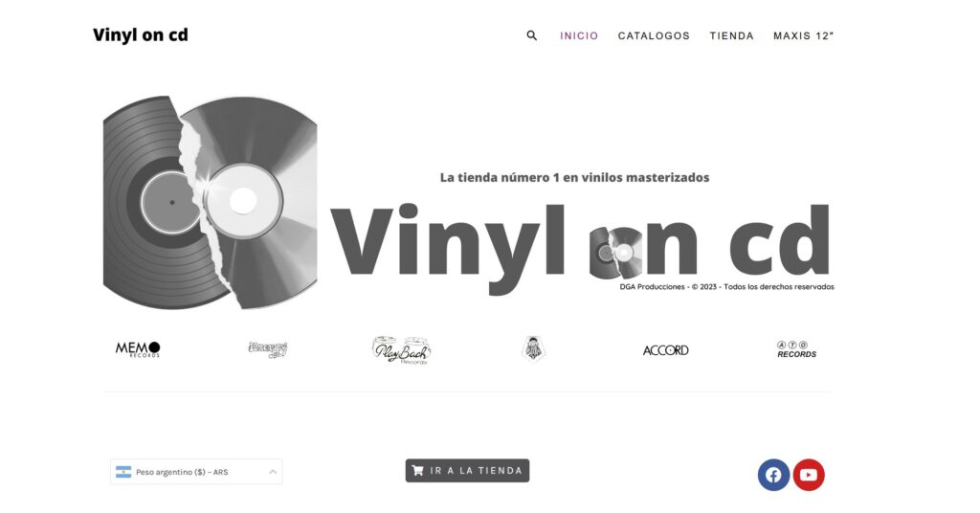The width and height of the screenshot is (980, 513).
Task: Click the Accord label logo
Action: coord(666,350)
